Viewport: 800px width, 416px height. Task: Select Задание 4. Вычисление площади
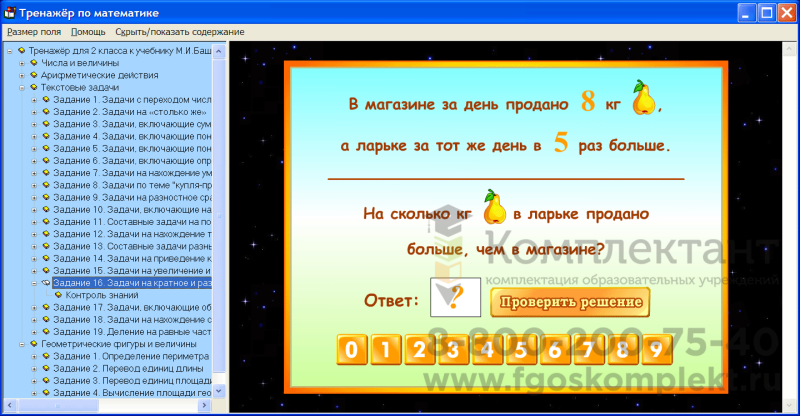pos(132,393)
